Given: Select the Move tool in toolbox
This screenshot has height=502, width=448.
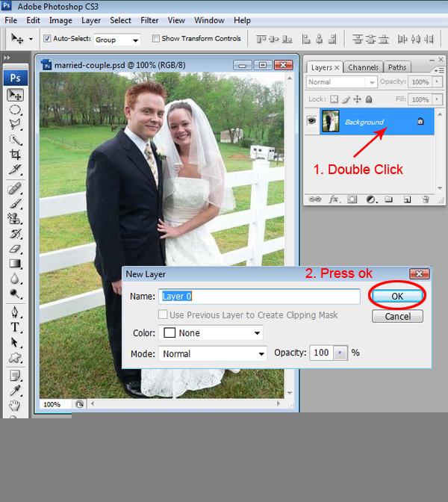Looking at the screenshot, I should point(15,95).
